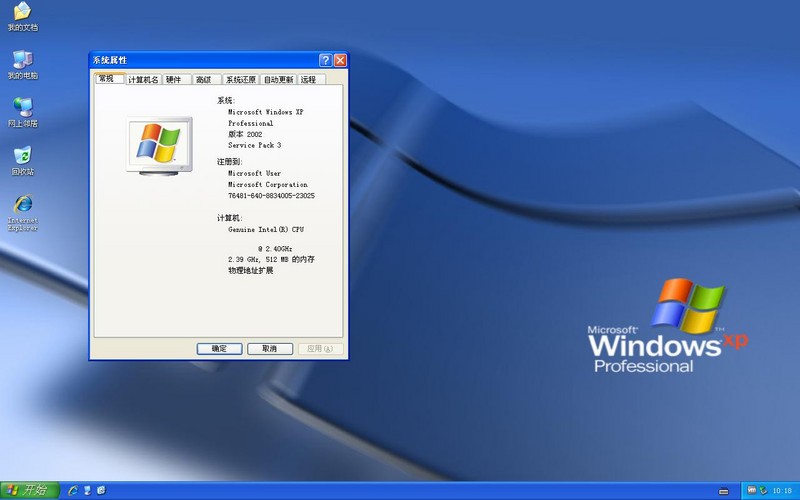Click the Windows monitor logo image
Viewport: 800px width, 500px height.
coord(159,146)
